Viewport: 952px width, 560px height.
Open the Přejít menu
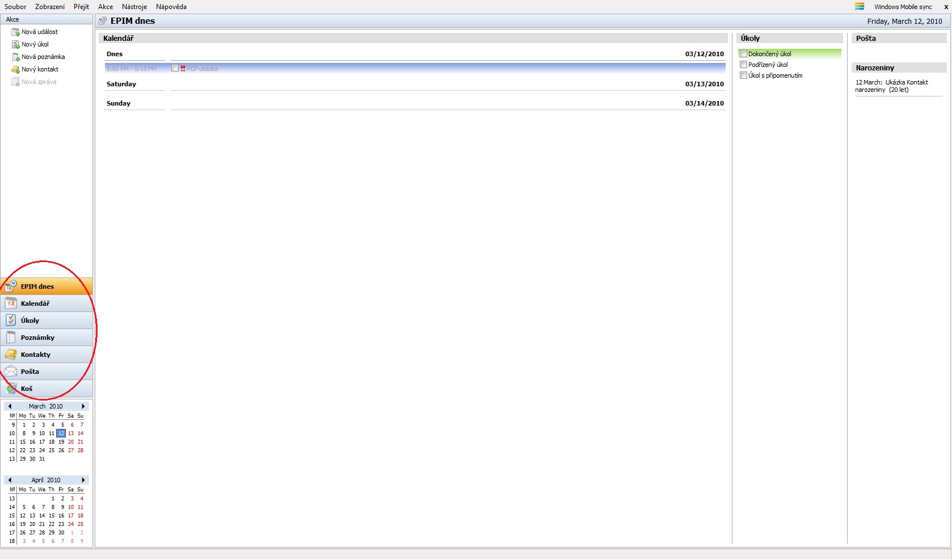81,7
